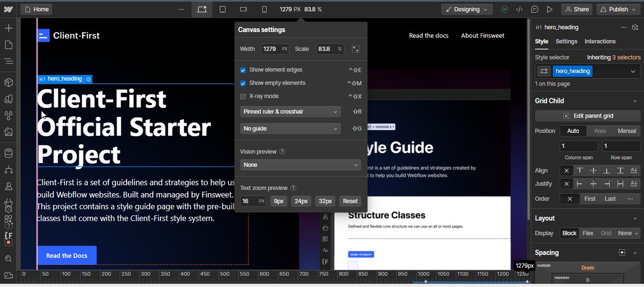Set Position to Auto

(573, 131)
